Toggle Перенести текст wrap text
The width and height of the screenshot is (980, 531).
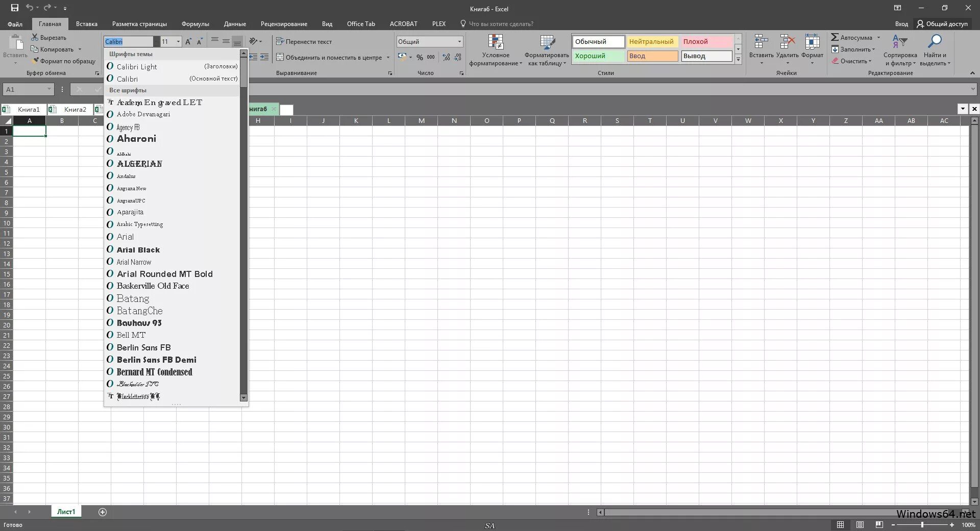point(304,41)
